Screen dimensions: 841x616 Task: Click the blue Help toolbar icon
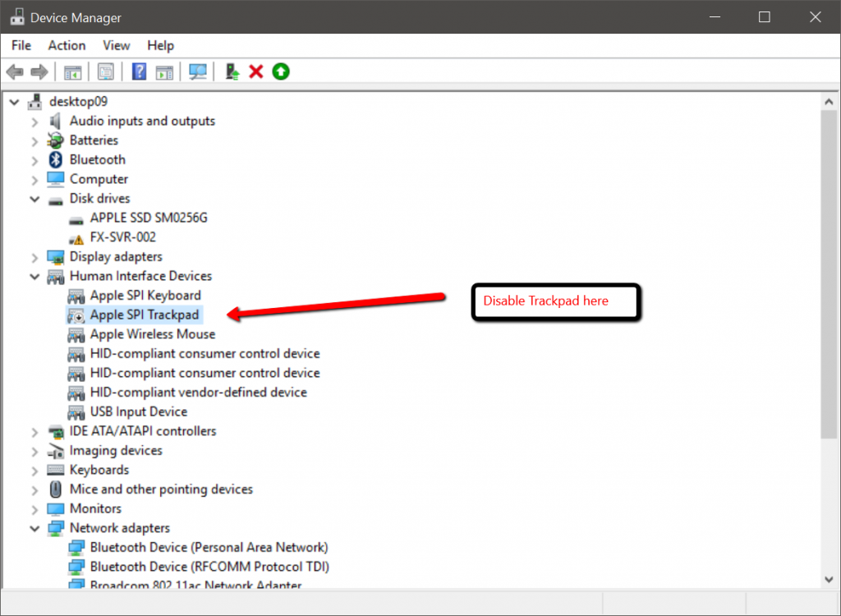139,71
